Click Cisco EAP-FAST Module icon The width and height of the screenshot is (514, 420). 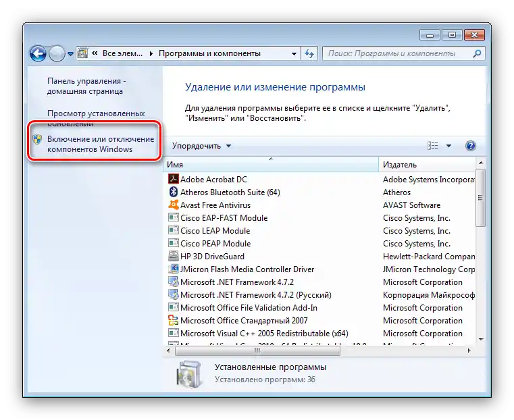tap(173, 217)
